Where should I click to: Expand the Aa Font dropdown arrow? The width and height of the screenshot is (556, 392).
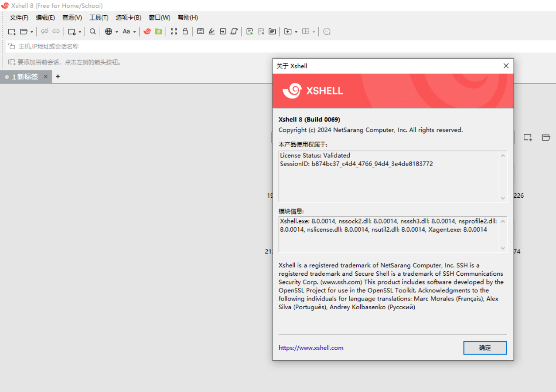pos(134,32)
